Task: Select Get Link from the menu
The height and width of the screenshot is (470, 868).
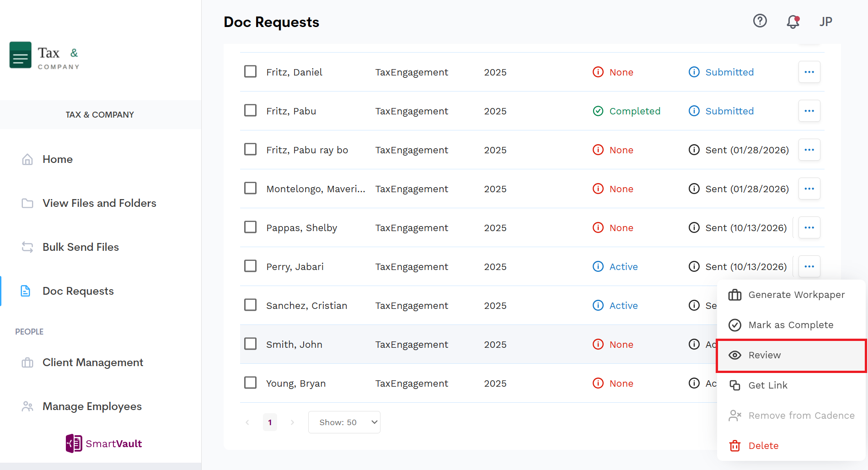Action: click(791, 385)
